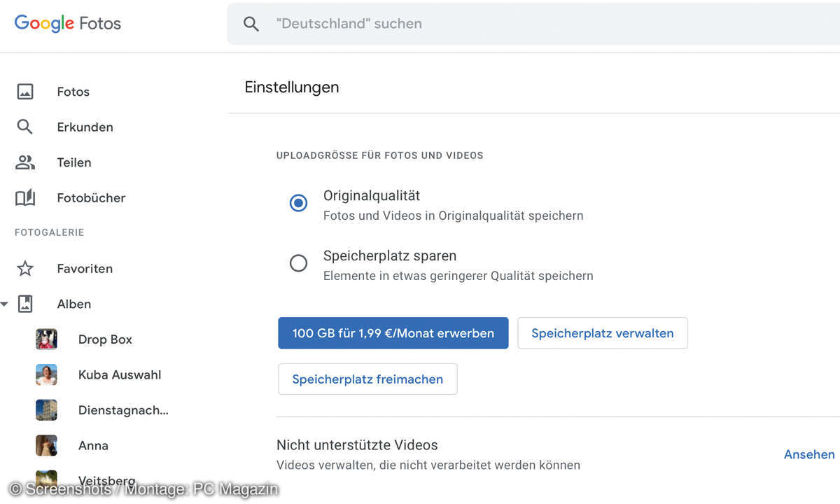This screenshot has width=840, height=504.
Task: Click the Nicht unterstützte Videos row title
Action: point(357,445)
